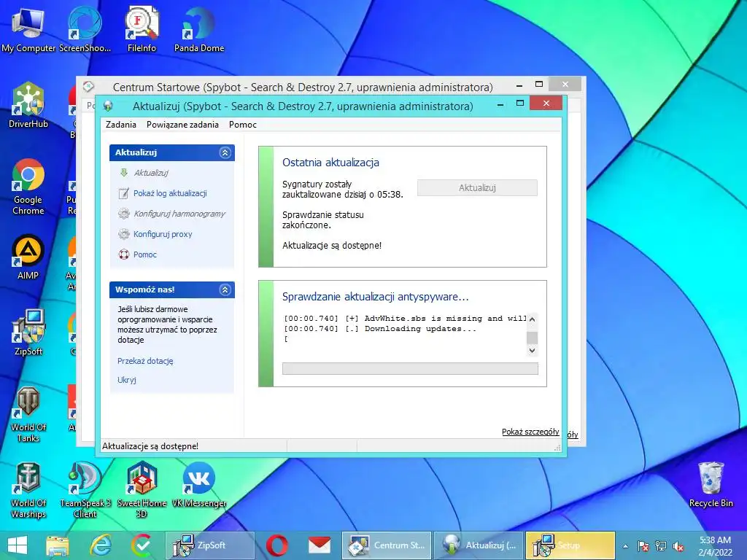Click the lifebuoy icon beside Pomoc
Screen dimensions: 747x560
pyautogui.click(x=124, y=254)
